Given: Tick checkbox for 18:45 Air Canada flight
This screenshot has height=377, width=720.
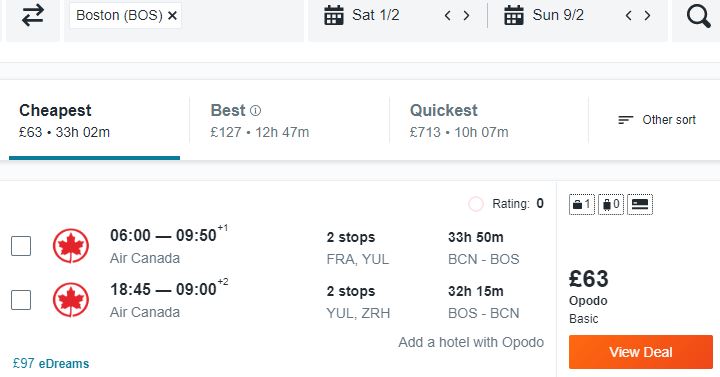Looking at the screenshot, I should click(x=21, y=300).
